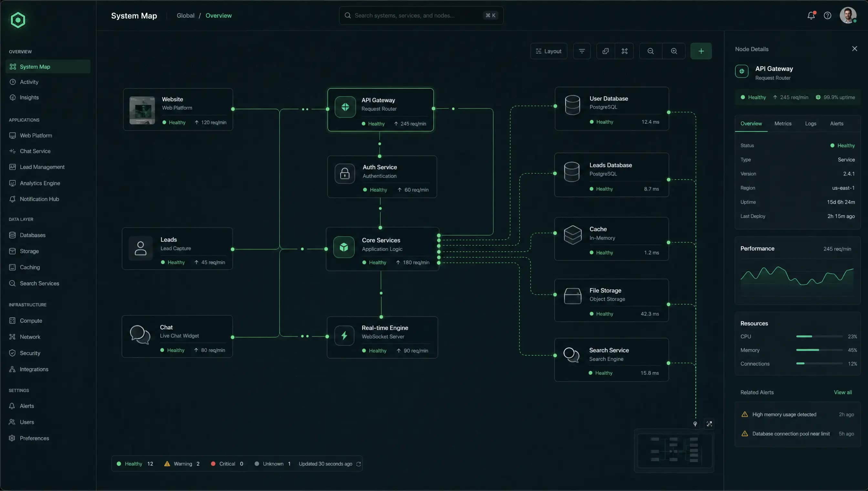868x491 pixels.
Task: Select the File Storage node
Action: click(x=612, y=300)
